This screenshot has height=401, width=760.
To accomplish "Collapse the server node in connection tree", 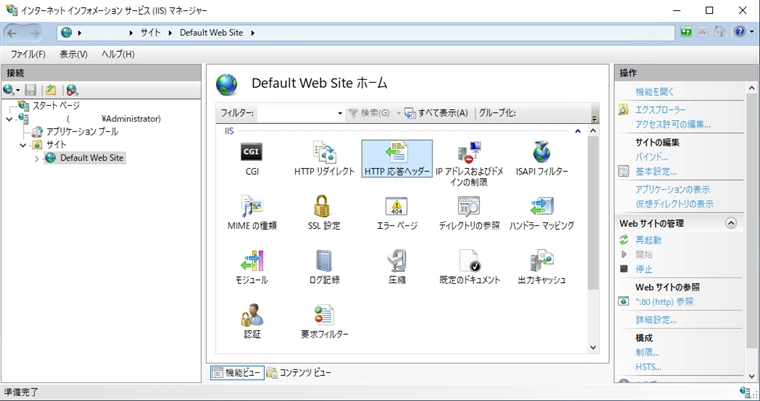I will (x=9, y=119).
